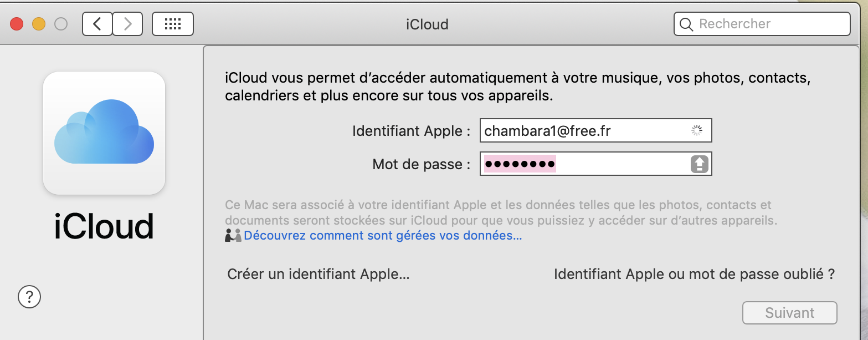The image size is (868, 340).
Task: Minimize the window with yellow button
Action: (39, 24)
